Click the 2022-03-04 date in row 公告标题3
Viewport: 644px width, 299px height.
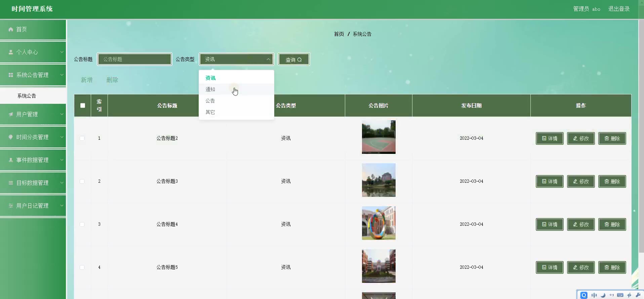[x=471, y=181]
